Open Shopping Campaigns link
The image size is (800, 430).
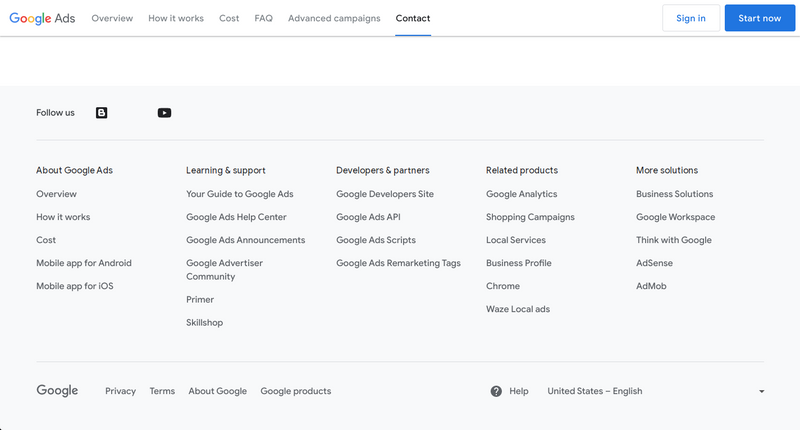pos(530,217)
